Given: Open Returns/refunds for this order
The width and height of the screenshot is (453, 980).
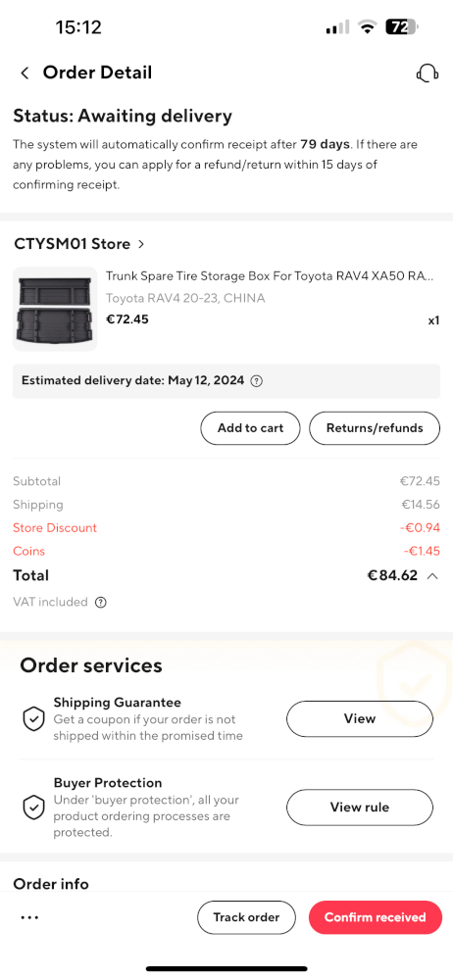Looking at the screenshot, I should pos(375,428).
